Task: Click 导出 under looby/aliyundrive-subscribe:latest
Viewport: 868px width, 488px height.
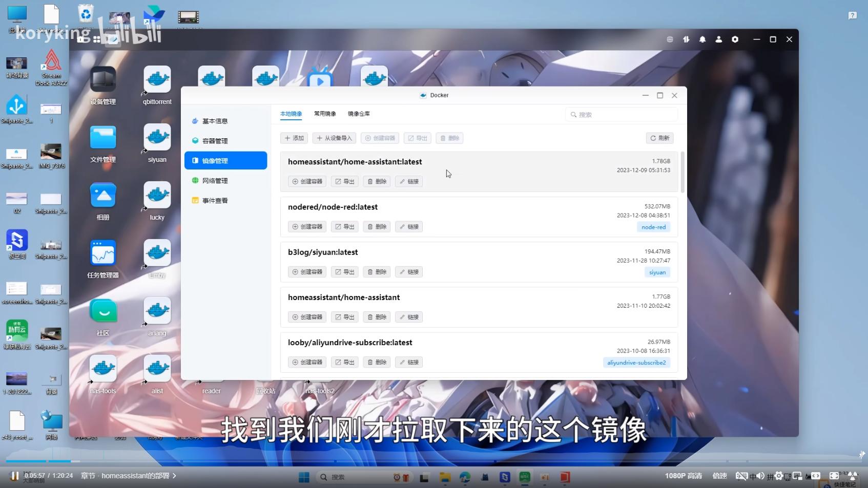Action: [x=344, y=362]
